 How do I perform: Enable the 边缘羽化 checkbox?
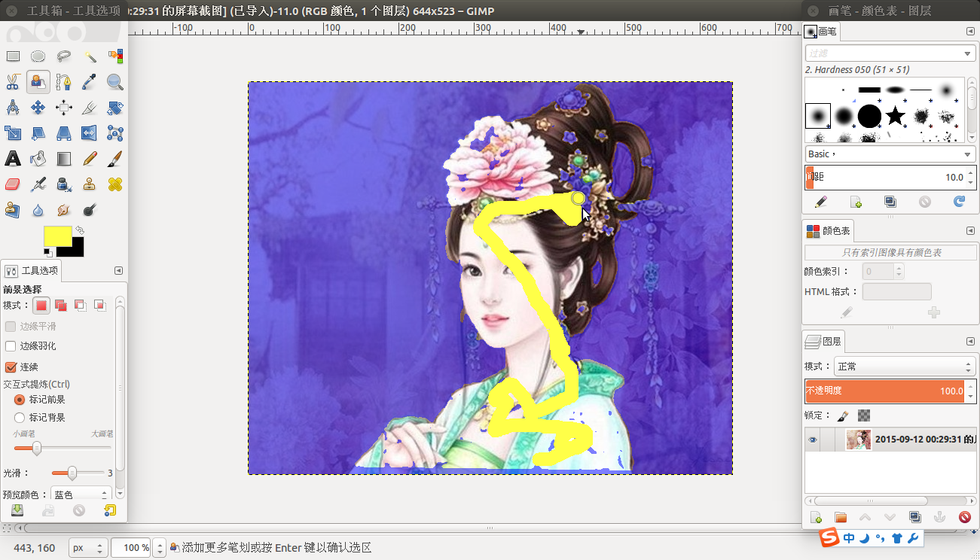[11, 346]
